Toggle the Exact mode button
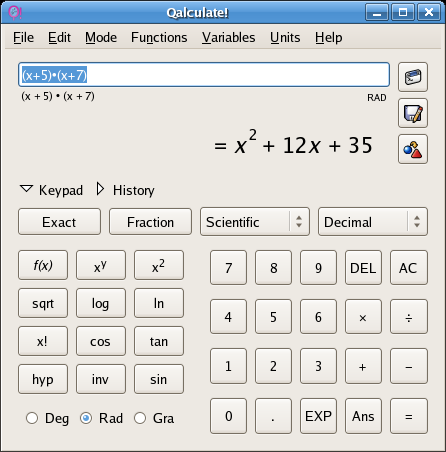 click(x=59, y=222)
